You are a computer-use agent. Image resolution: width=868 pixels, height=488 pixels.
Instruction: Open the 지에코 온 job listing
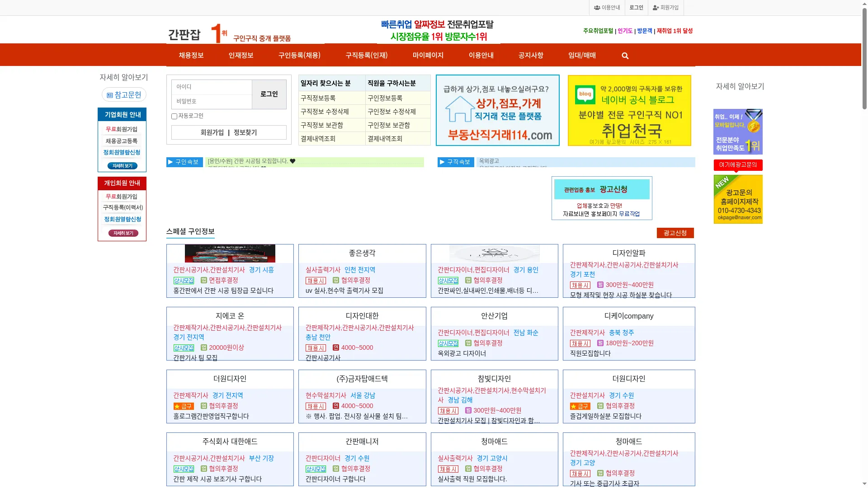click(x=230, y=316)
